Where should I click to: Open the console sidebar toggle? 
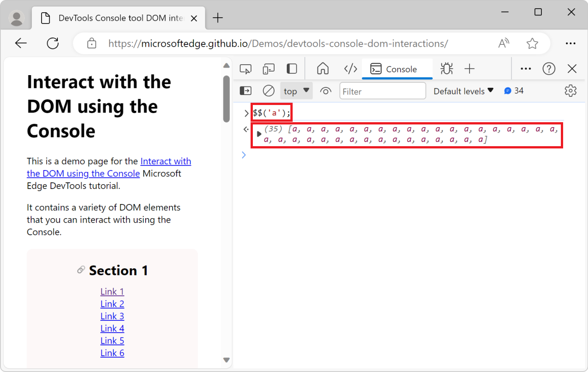point(245,91)
